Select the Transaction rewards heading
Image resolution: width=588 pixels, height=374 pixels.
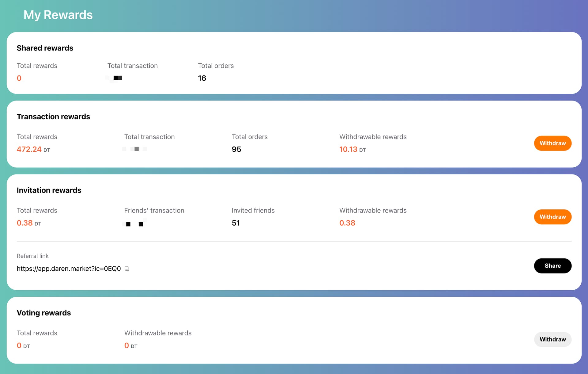(53, 117)
